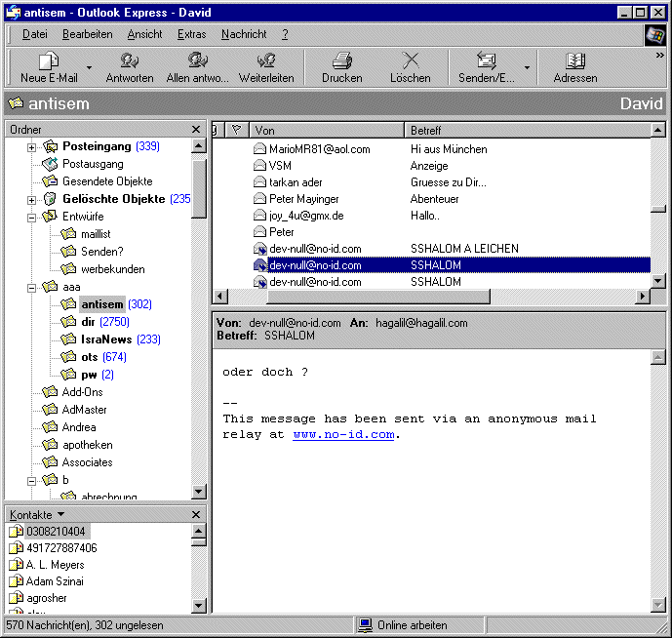Open the Ansicht menu
The image size is (672, 638).
[144, 34]
